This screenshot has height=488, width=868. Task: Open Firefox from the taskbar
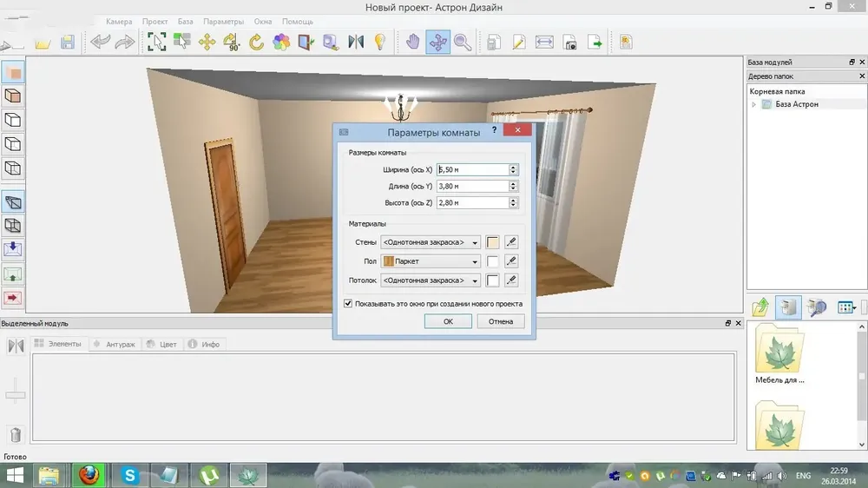tap(89, 475)
